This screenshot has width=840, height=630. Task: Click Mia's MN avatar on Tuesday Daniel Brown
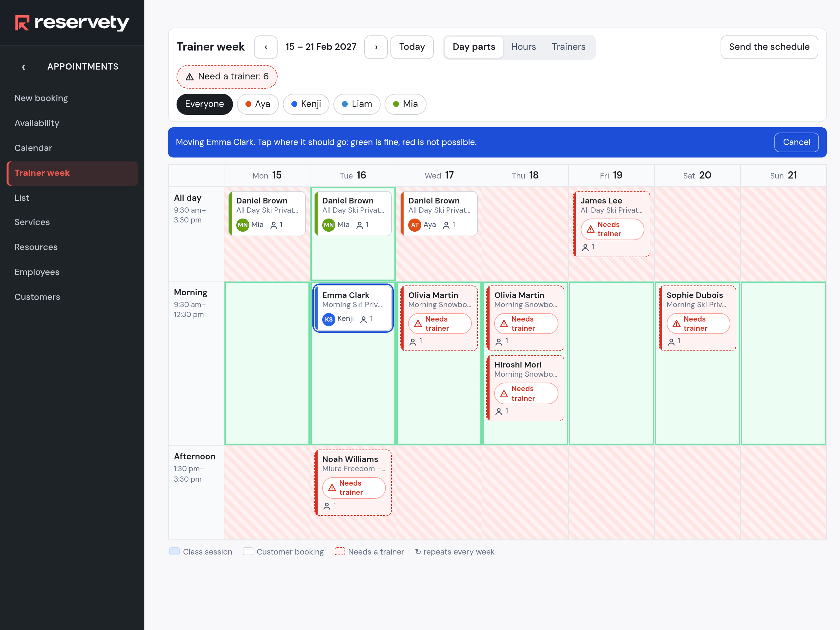pyautogui.click(x=329, y=225)
